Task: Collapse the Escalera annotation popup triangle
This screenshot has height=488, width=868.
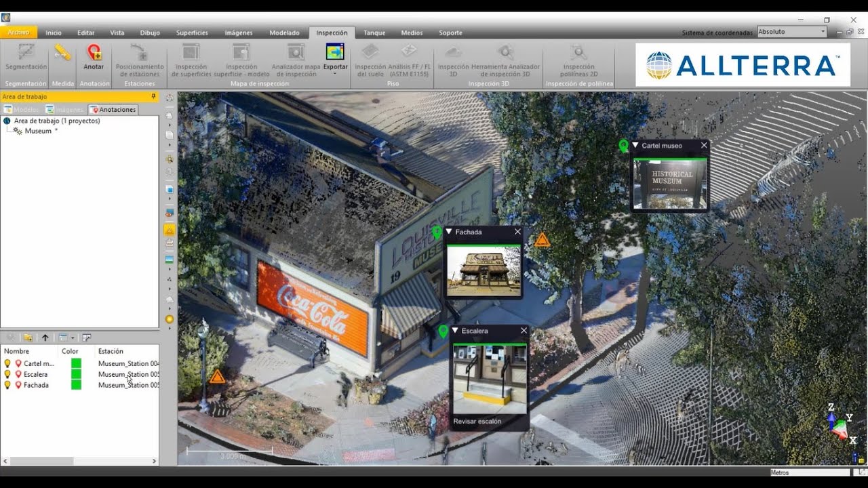Action: (x=455, y=331)
